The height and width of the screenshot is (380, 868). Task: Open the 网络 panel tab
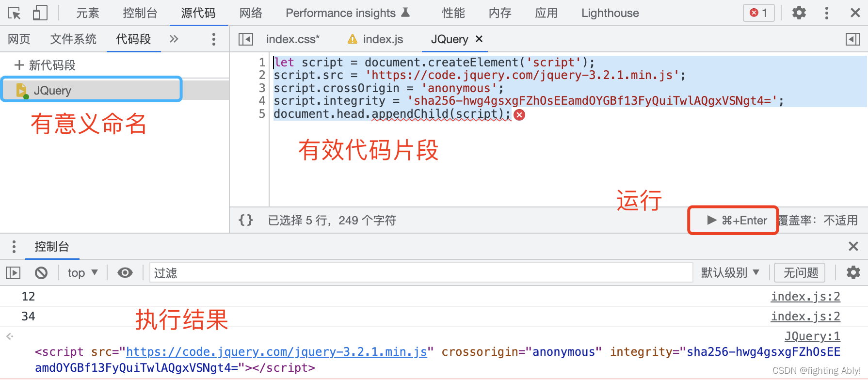[x=251, y=13]
